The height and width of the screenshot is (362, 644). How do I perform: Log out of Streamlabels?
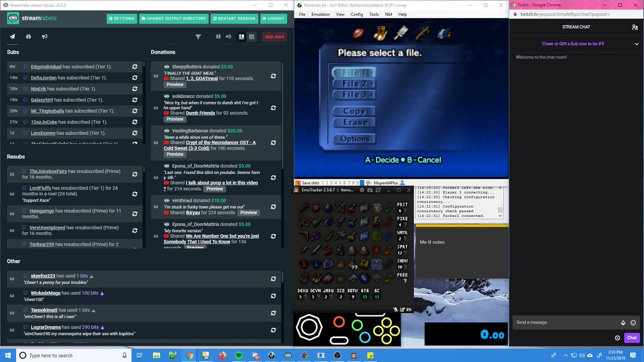click(274, 18)
